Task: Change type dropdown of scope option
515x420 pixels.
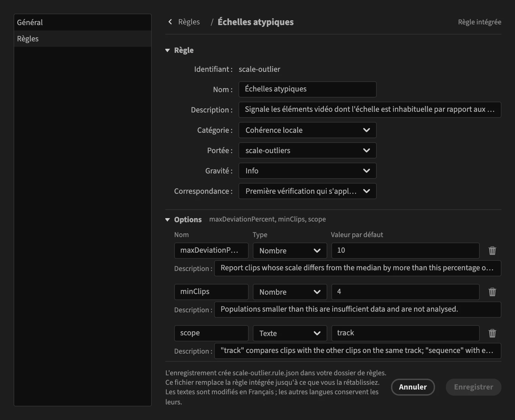Action: pos(290,333)
